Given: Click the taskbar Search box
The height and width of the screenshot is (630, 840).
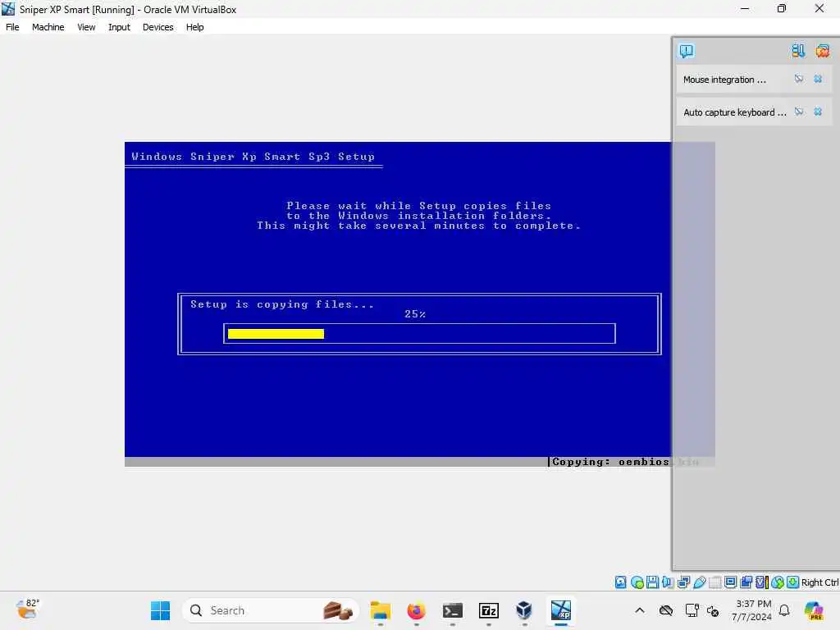Looking at the screenshot, I should (271, 610).
